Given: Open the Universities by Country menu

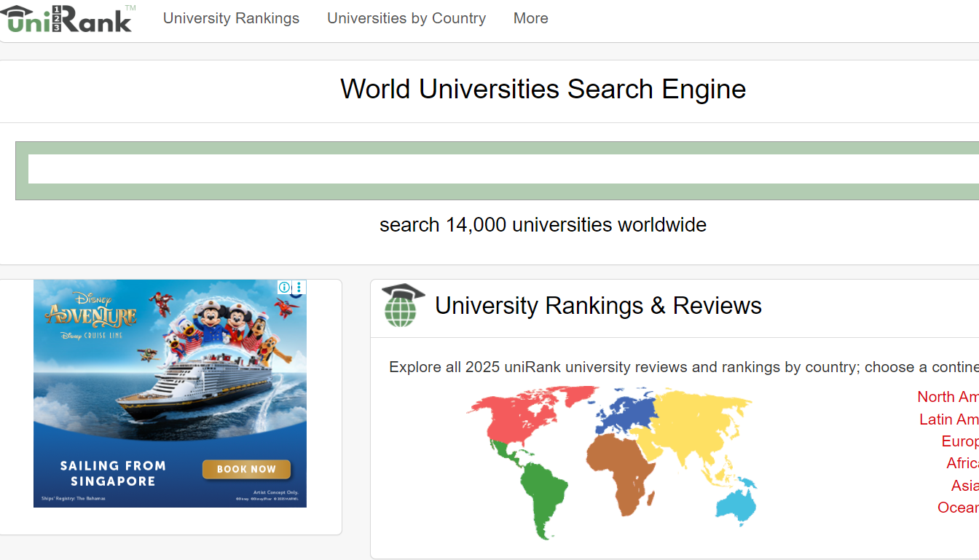Looking at the screenshot, I should click(406, 18).
